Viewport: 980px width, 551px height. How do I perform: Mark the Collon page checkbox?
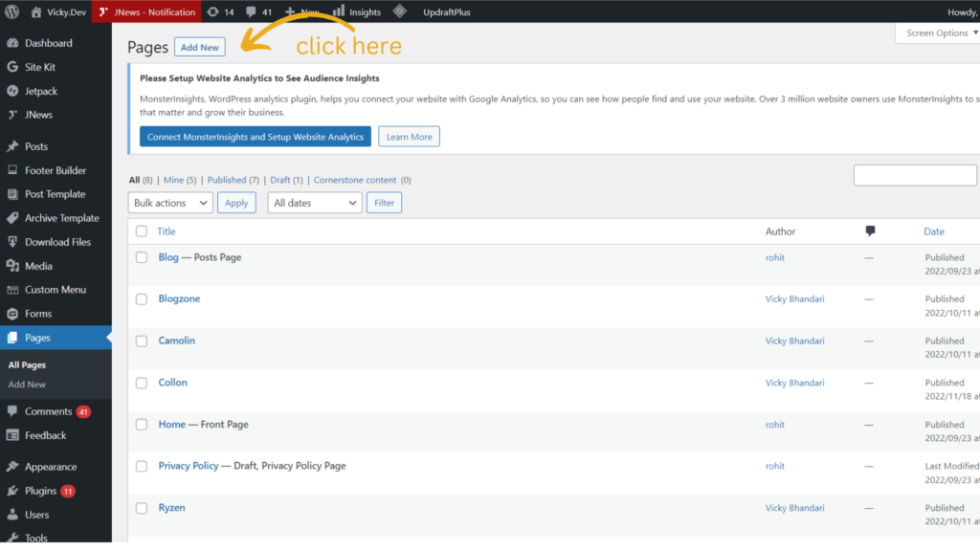(x=142, y=383)
